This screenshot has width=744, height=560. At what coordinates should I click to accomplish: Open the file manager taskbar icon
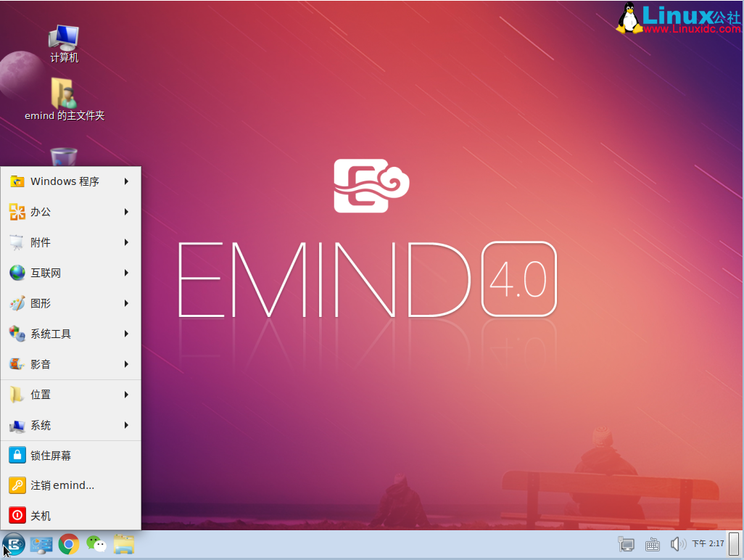click(x=124, y=544)
